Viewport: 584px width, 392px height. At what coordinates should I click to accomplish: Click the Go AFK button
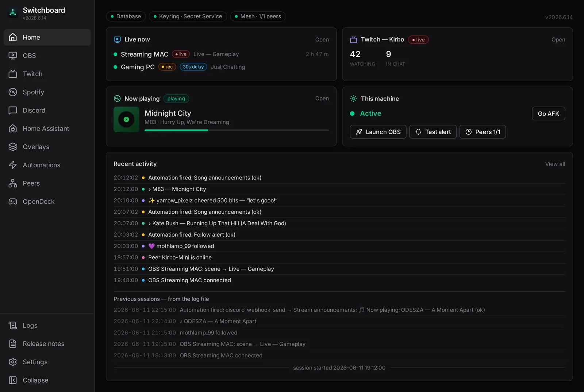[x=549, y=113]
